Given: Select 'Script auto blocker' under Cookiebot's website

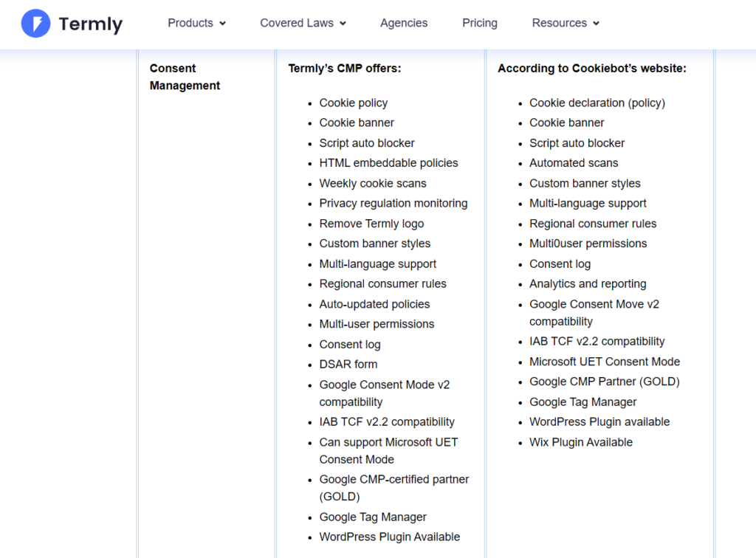Looking at the screenshot, I should (577, 143).
